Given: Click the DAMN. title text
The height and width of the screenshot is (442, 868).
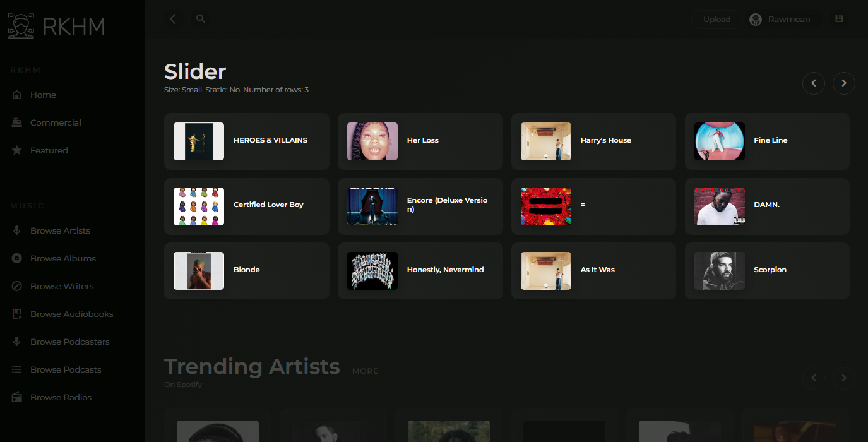Looking at the screenshot, I should pos(766,205).
